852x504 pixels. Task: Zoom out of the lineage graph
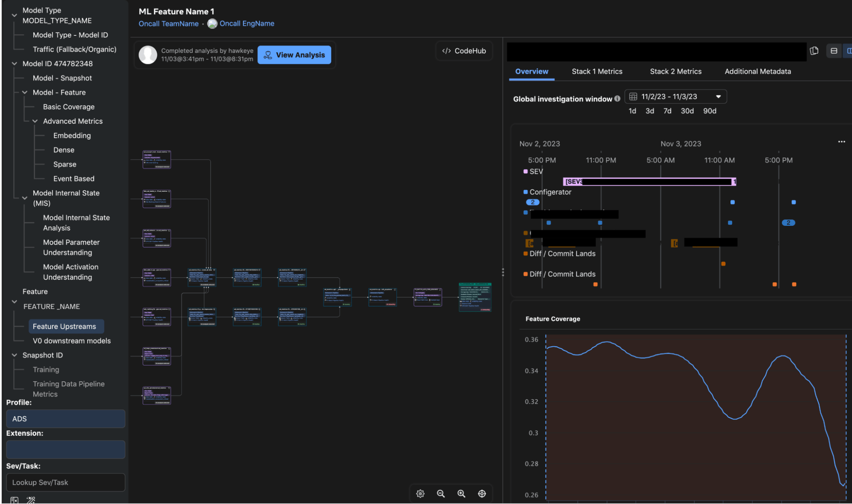[441, 493]
